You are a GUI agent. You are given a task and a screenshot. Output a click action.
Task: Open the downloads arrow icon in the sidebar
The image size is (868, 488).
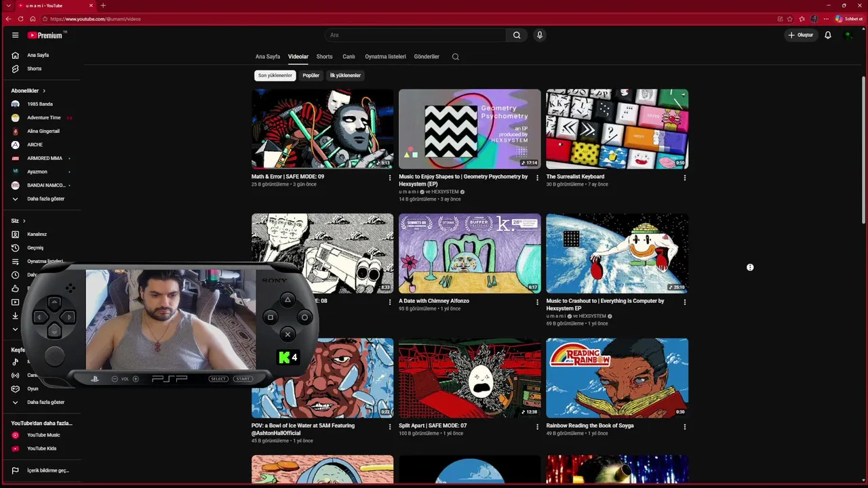click(16, 316)
